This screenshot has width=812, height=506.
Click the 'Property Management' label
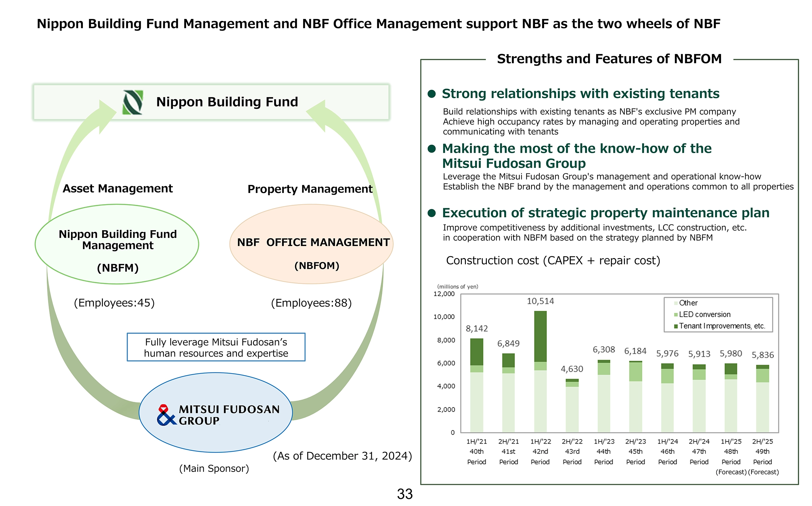[x=310, y=189]
